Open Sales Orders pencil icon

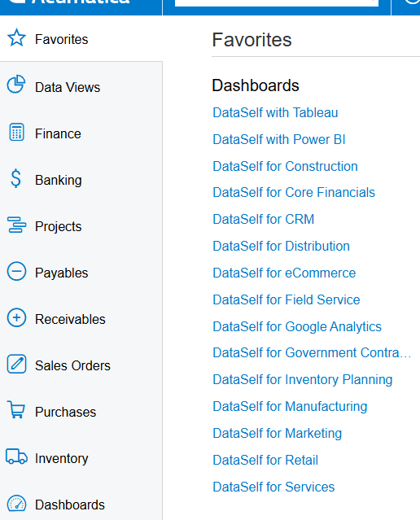click(16, 364)
